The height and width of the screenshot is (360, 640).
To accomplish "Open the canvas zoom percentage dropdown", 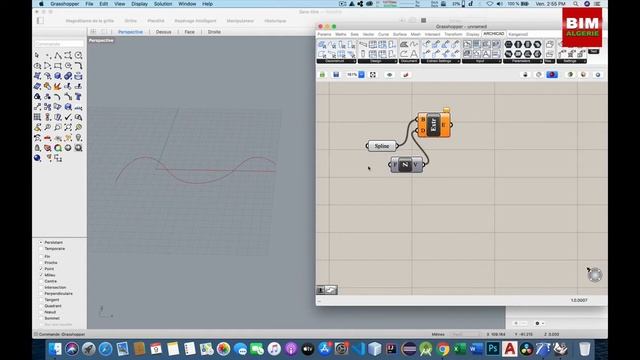I will [361, 75].
